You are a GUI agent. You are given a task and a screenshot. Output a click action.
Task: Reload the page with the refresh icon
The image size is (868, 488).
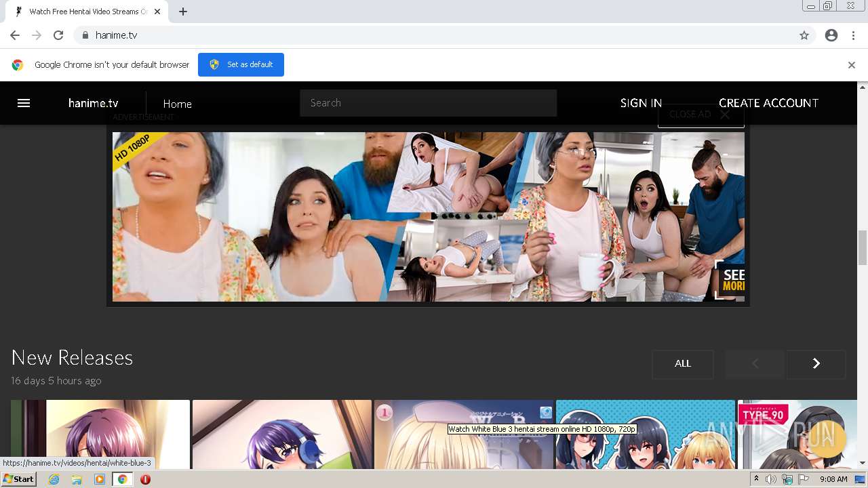(58, 35)
